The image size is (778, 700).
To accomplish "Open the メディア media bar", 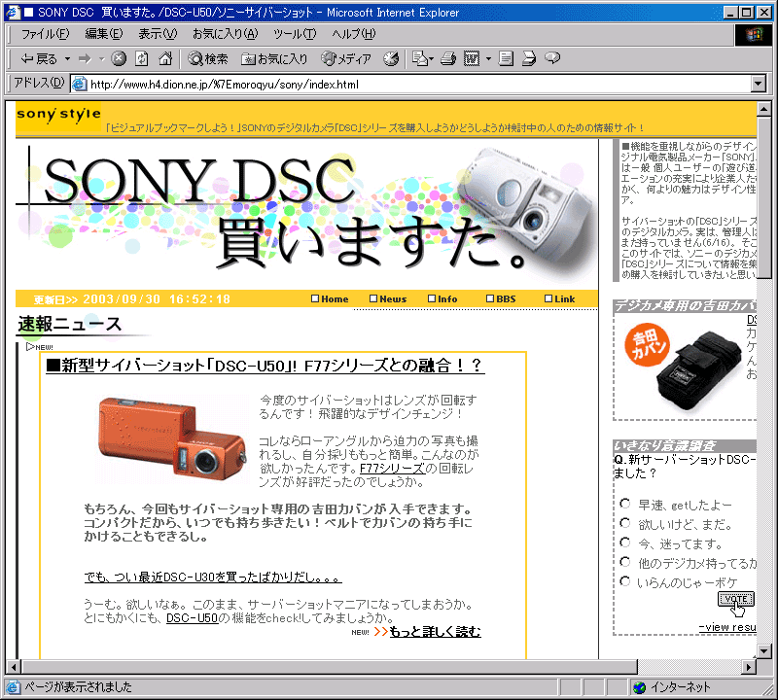I will pos(346,59).
